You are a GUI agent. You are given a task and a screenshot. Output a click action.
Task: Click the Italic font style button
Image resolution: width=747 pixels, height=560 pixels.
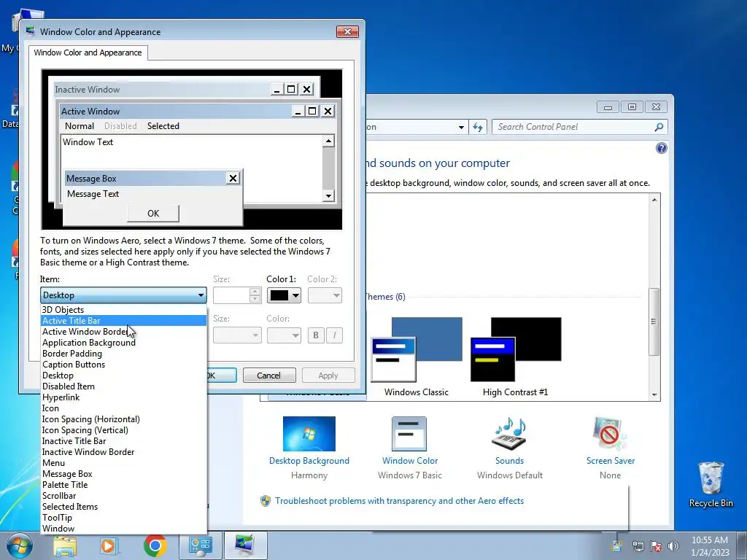pyautogui.click(x=334, y=335)
